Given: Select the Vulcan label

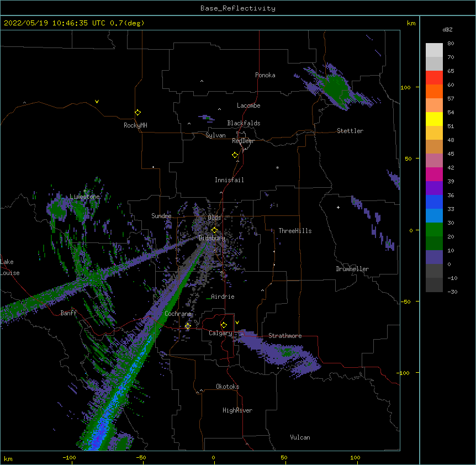Looking at the screenshot, I should [x=300, y=437].
